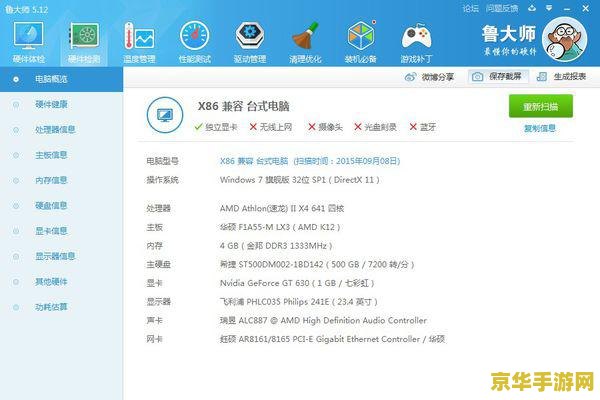Image resolution: width=600 pixels, height=400 pixels.
Task: Click the ALC887 audio controller text
Action: (323, 320)
